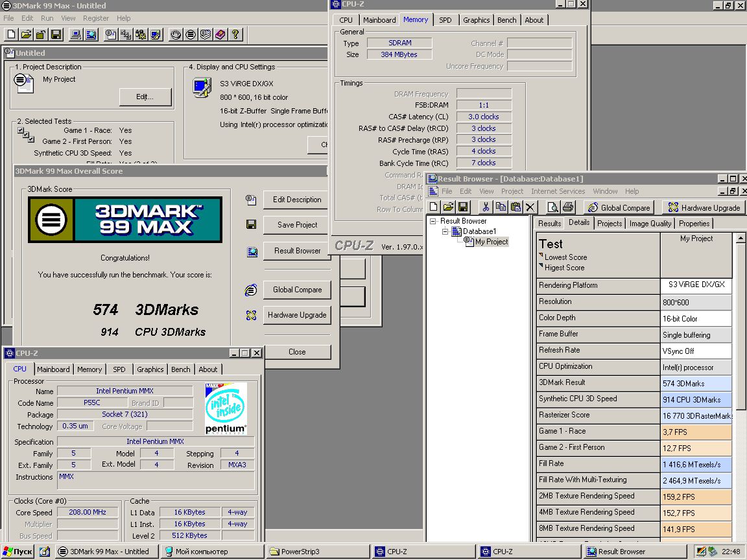Click the Пуск start button
Viewport: 747px width, 560px height.
(x=18, y=552)
